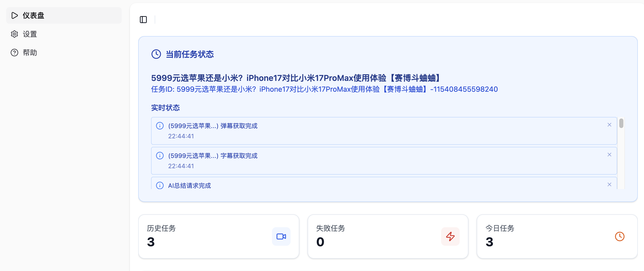Click the video camera icon on 历史任务 card

pos(281,236)
